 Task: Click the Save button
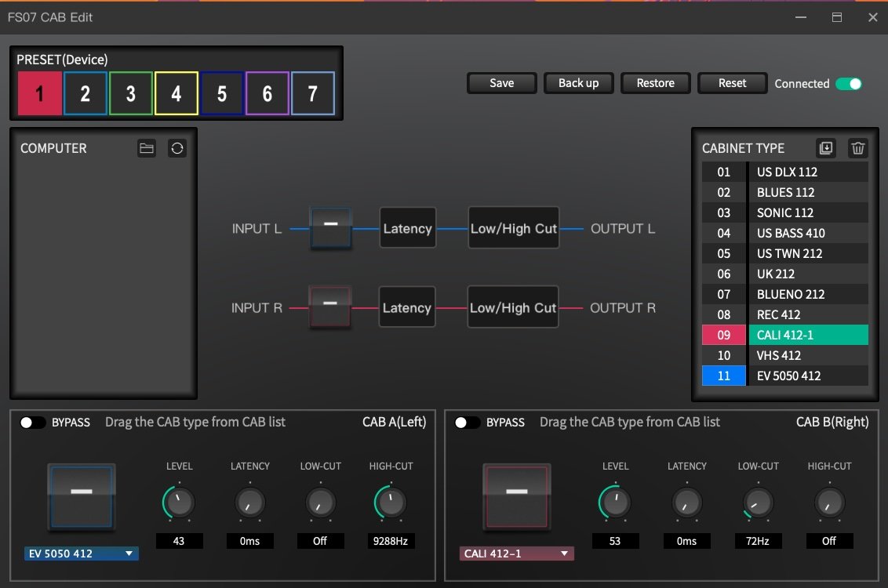click(502, 83)
